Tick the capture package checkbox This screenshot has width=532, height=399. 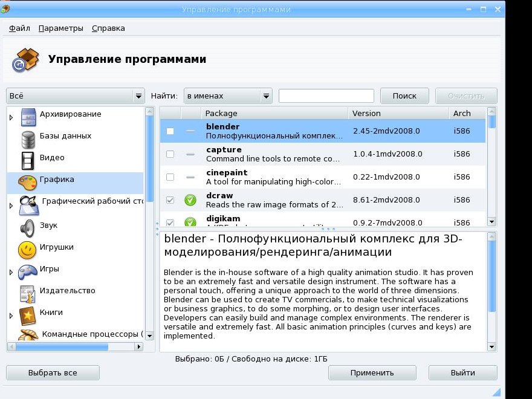click(170, 154)
